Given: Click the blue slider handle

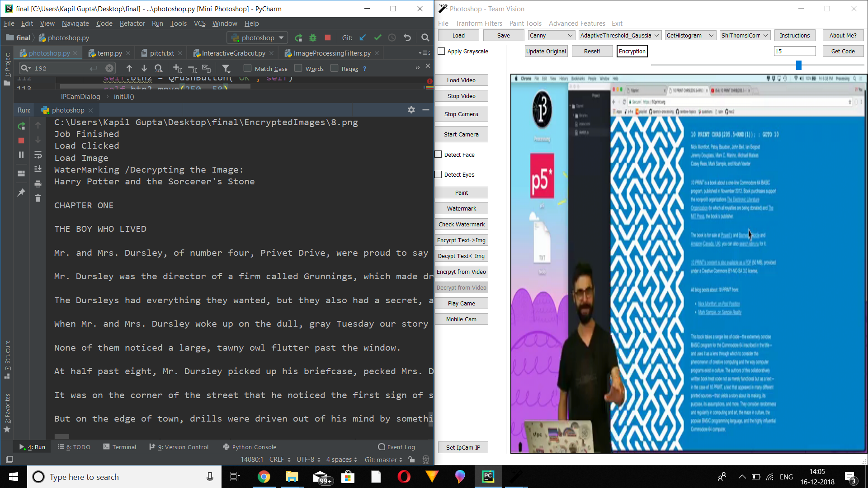Looking at the screenshot, I should (799, 66).
